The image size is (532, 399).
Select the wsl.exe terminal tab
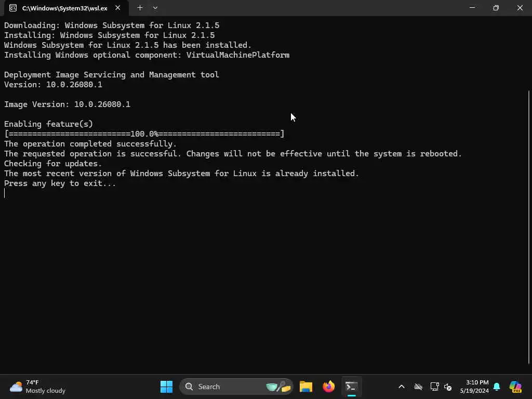click(66, 8)
